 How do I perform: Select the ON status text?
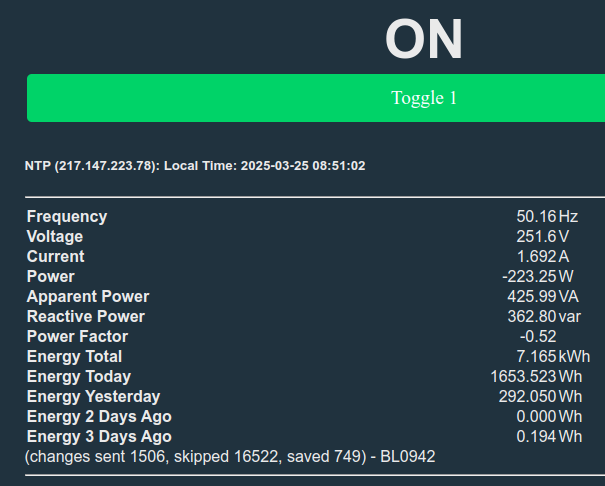click(x=424, y=39)
